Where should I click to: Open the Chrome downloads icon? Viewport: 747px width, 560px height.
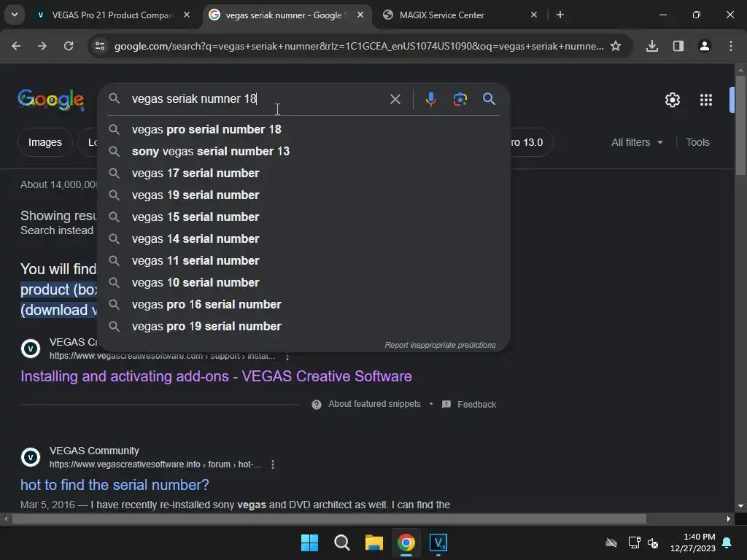[652, 46]
